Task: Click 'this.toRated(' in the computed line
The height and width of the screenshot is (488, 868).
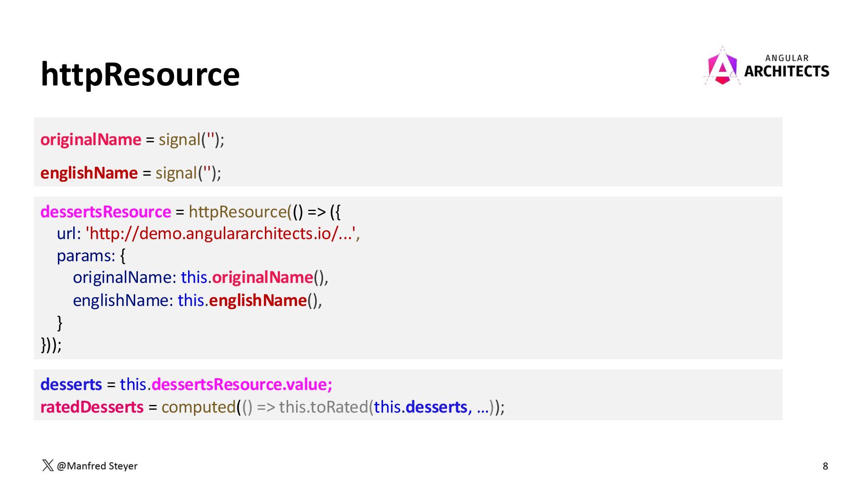Action: coord(326,407)
